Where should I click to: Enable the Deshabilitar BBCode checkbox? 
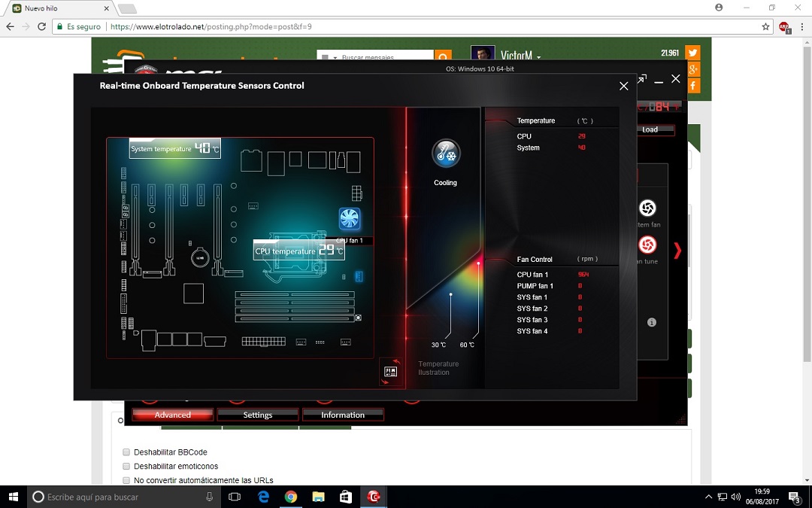[126, 452]
